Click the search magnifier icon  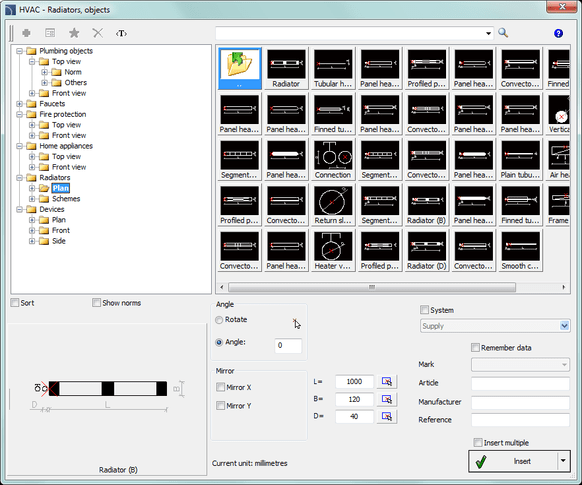(x=503, y=33)
